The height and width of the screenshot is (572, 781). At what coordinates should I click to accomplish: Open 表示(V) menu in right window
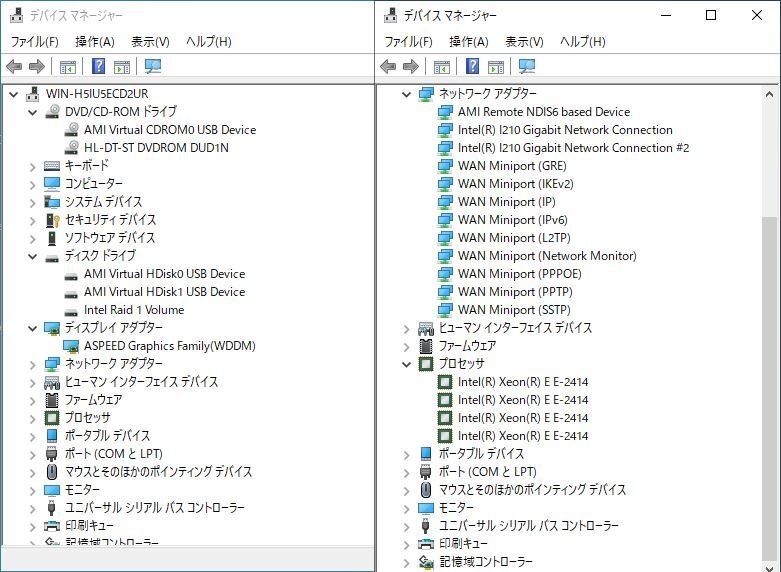pos(524,42)
